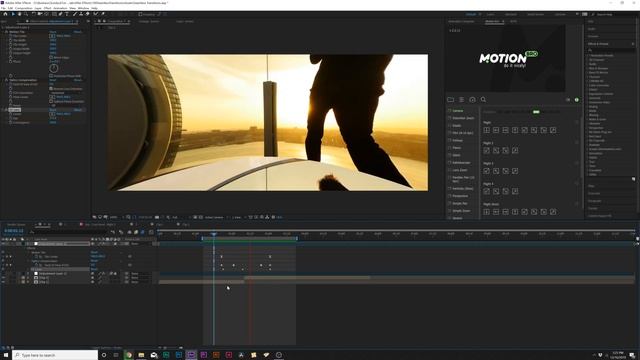640x360 pixels.
Task: Switch to the Motion Bro panel tab
Action: [492, 21]
